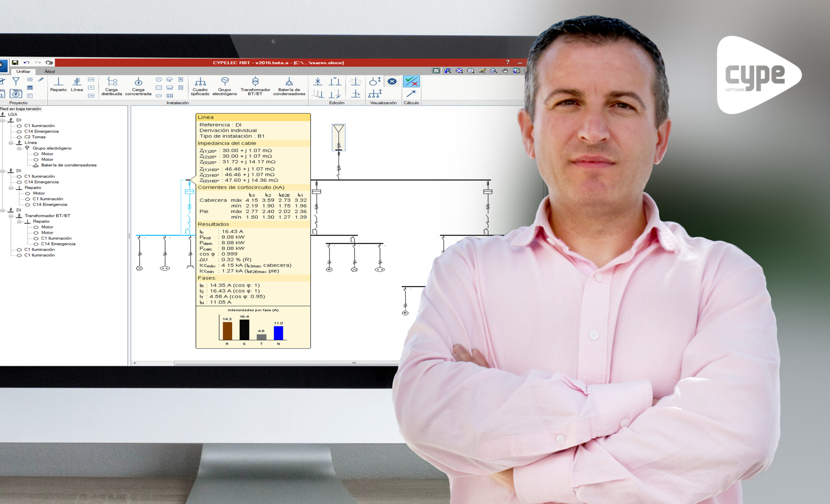Viewport: 830px width, 504px height.
Task: Collapse the Reparto node under Transformador BT/BT
Action: click(x=19, y=221)
